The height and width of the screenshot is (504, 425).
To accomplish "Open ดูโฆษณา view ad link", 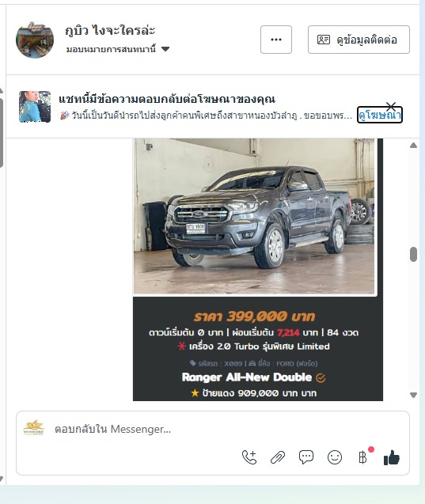I will coord(380,115).
